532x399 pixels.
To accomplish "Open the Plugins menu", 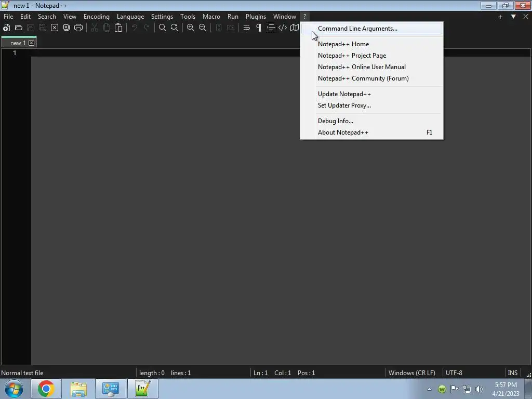I will tap(256, 17).
